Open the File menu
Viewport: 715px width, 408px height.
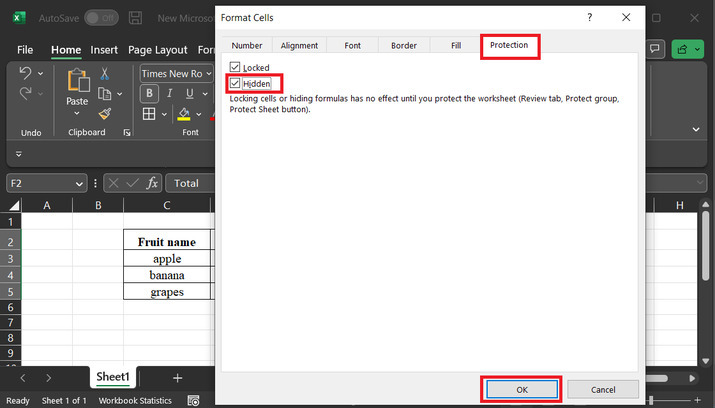tap(25, 50)
